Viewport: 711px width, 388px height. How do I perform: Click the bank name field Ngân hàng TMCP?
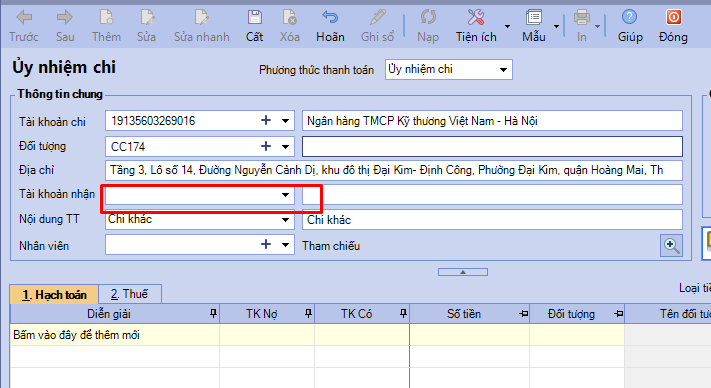[492, 121]
